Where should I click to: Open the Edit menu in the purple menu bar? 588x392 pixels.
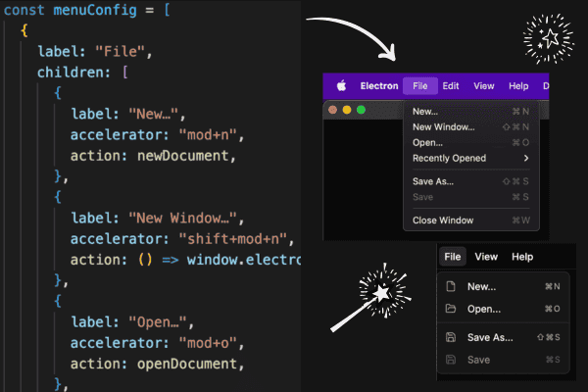point(451,86)
